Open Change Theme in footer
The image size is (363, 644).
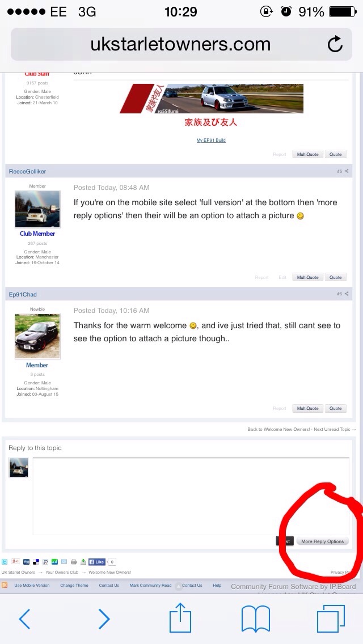[74, 585]
